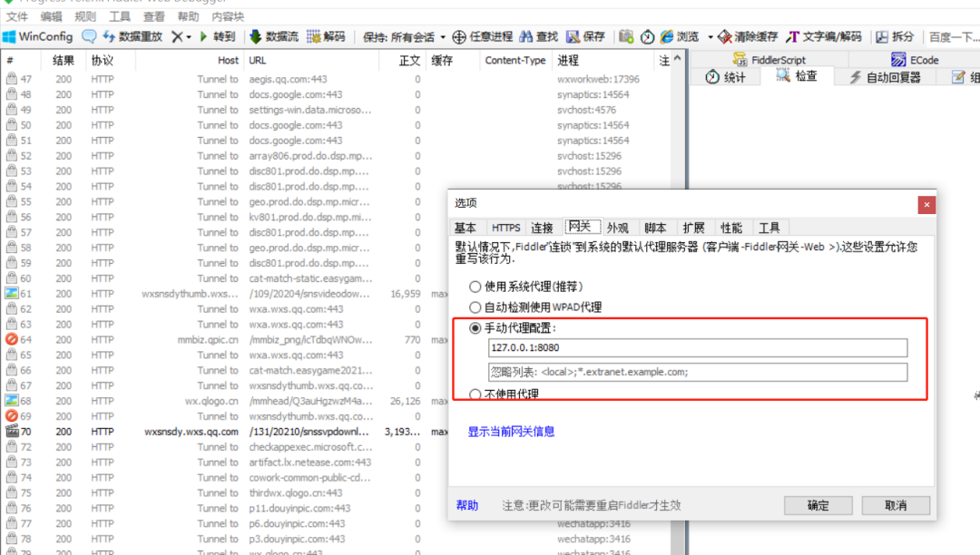
Task: Click the comment bubble toolbar icon
Action: 89,37
